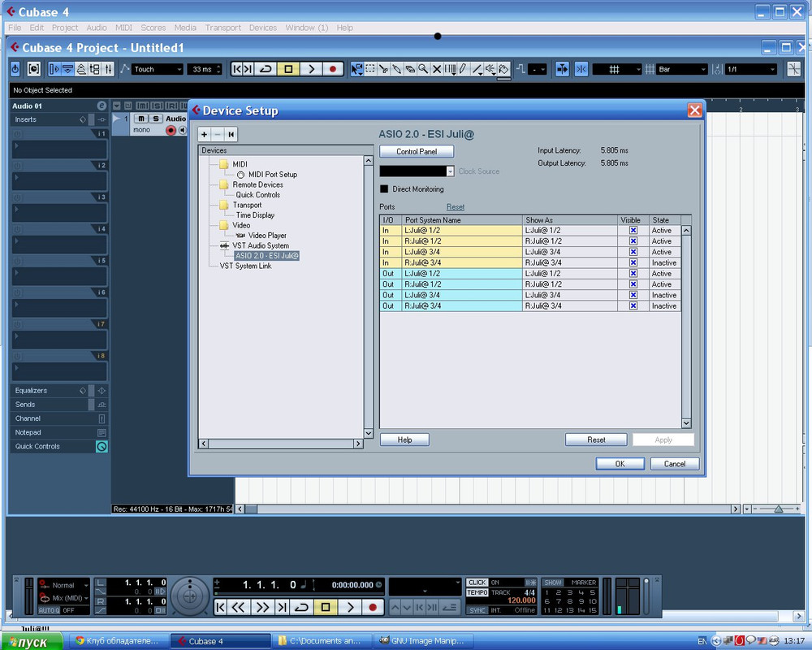Open the Audio menu

tap(97, 28)
